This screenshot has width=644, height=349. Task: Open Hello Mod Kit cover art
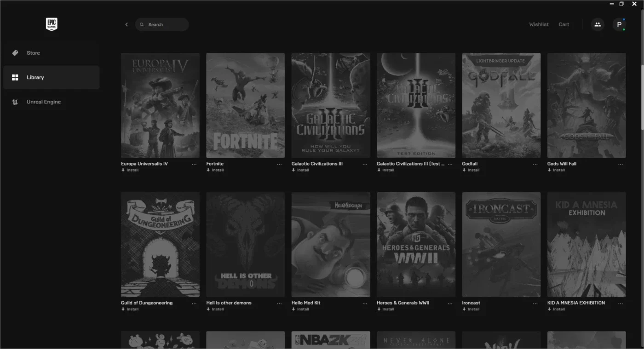coord(331,245)
